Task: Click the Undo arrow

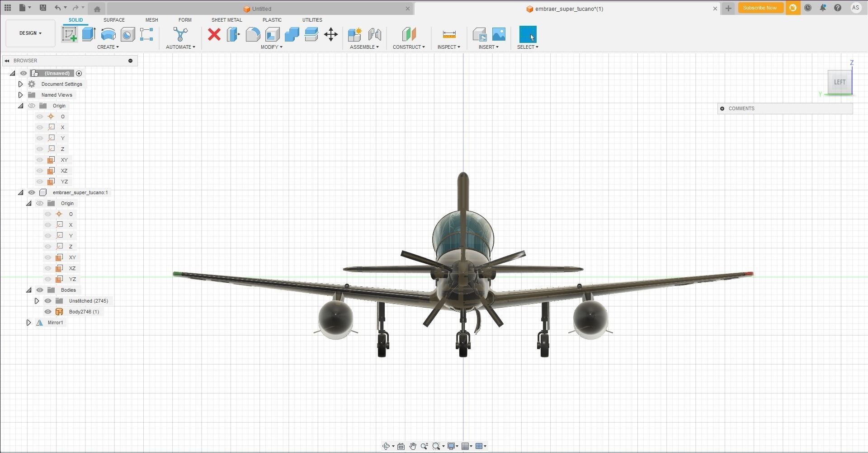Action: pos(57,8)
